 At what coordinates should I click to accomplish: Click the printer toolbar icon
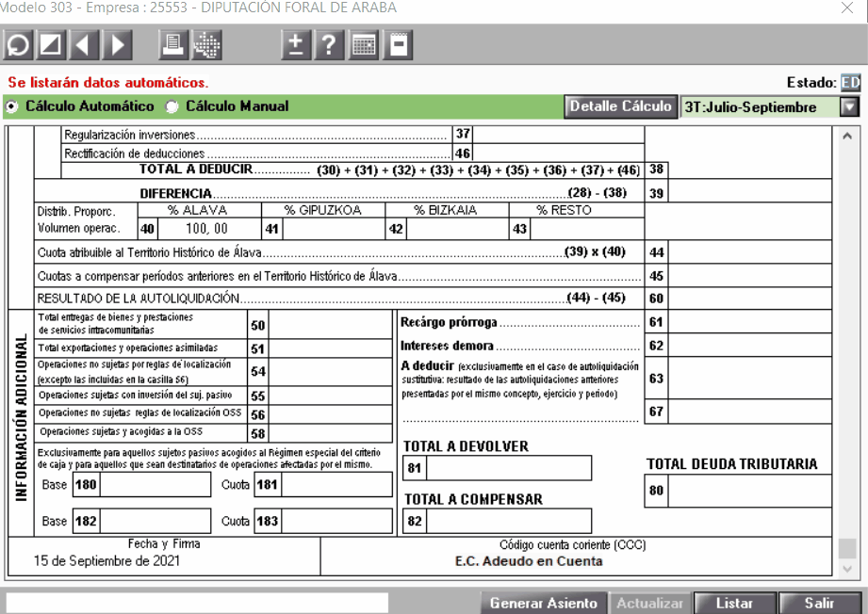pyautogui.click(x=173, y=45)
